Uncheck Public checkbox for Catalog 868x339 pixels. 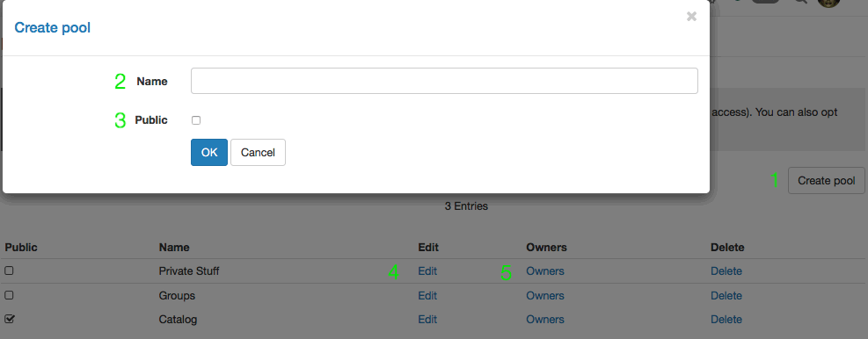click(x=9, y=319)
